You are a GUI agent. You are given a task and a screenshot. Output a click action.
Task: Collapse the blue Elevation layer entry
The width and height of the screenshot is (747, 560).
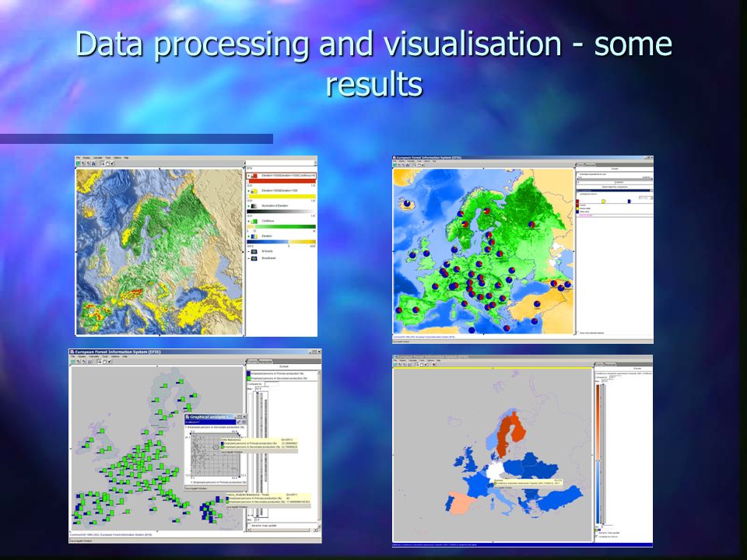coord(249,236)
